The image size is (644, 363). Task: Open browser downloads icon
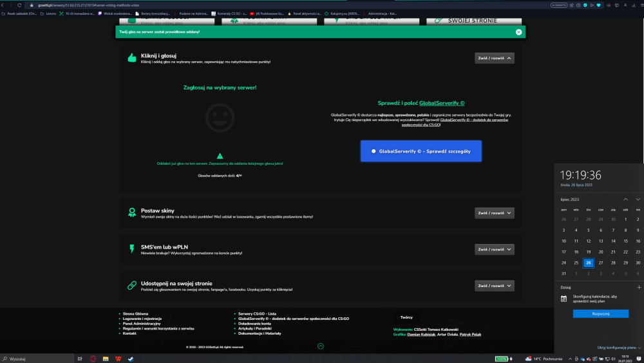coord(634,5)
